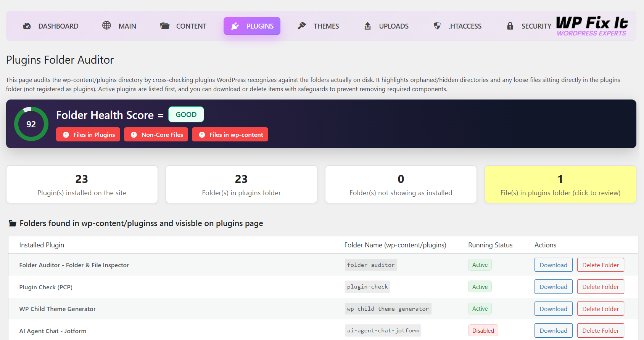Image resolution: width=644 pixels, height=340 pixels.
Task: Switch to the UPLOADS tab
Action: click(x=386, y=26)
